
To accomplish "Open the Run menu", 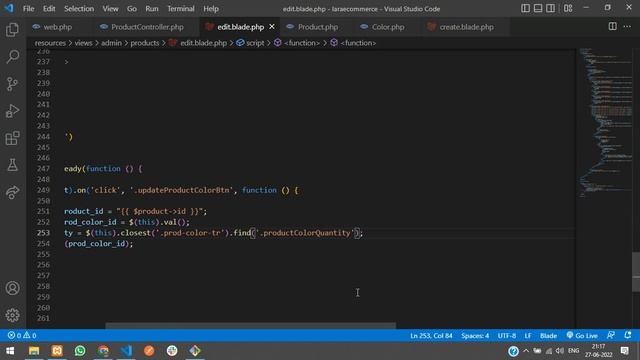I will (152, 9).
